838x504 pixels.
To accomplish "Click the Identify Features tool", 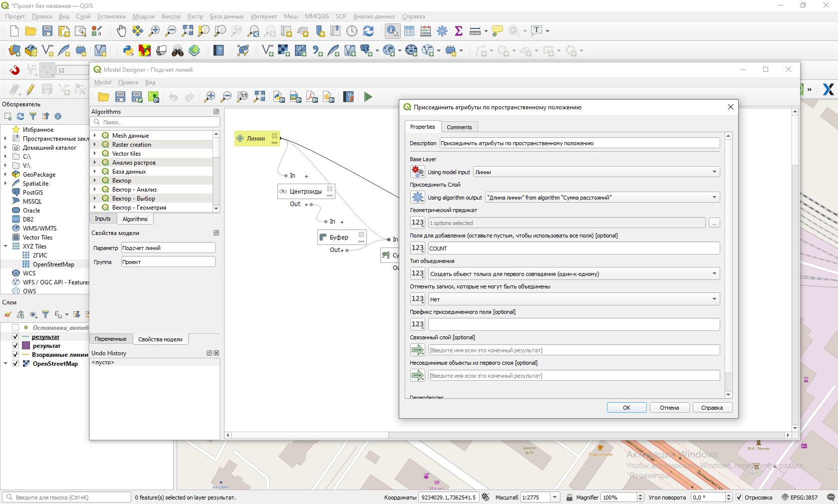I will 392,31.
